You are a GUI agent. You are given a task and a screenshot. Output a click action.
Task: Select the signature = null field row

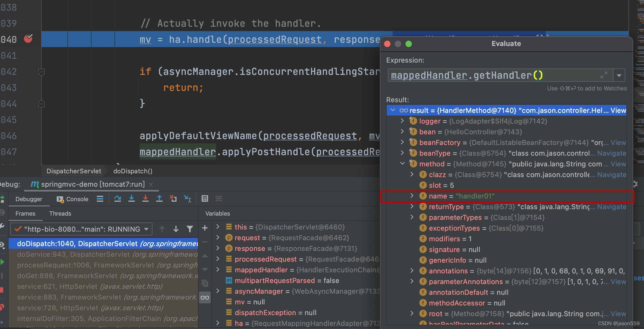(x=507, y=250)
